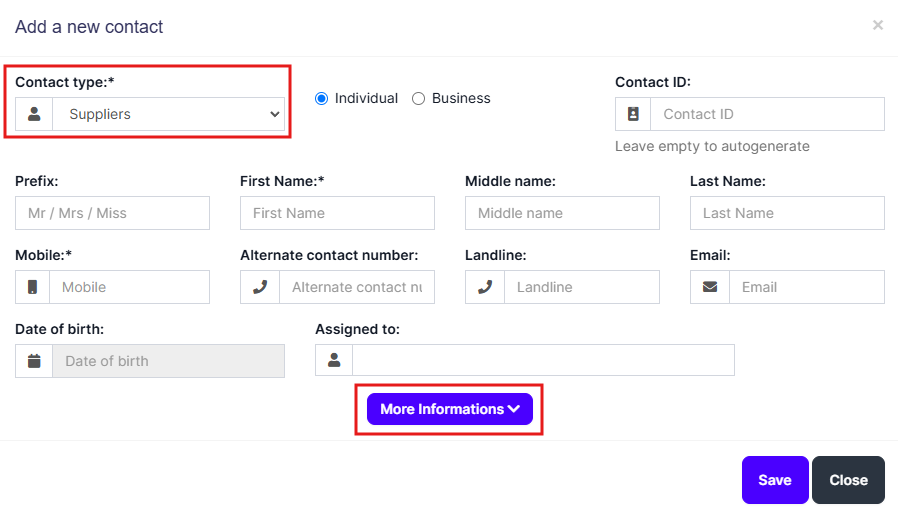Dismiss dialog with the top-right X
The image size is (898, 519).
[x=877, y=25]
